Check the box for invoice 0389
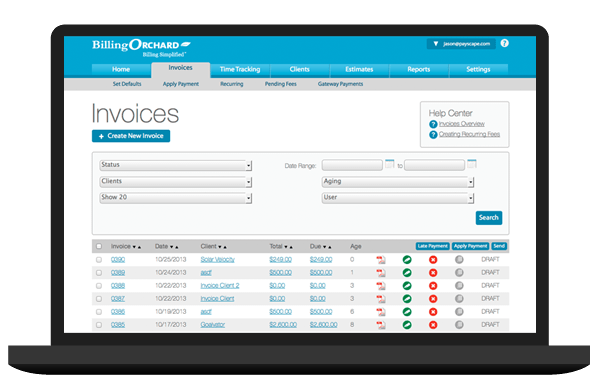Screen dimensions: 600x375 [99, 273]
